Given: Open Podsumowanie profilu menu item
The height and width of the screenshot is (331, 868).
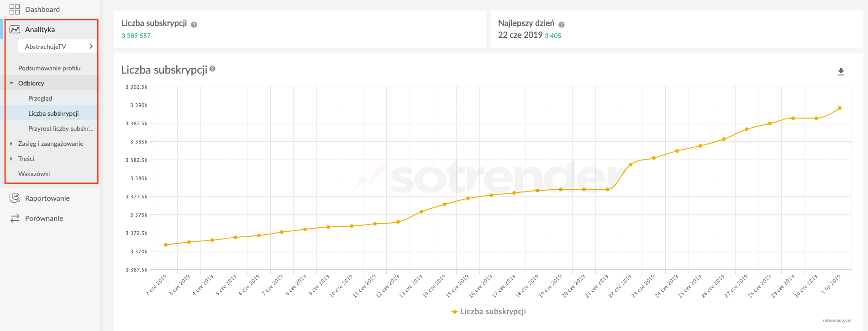Looking at the screenshot, I should [49, 68].
